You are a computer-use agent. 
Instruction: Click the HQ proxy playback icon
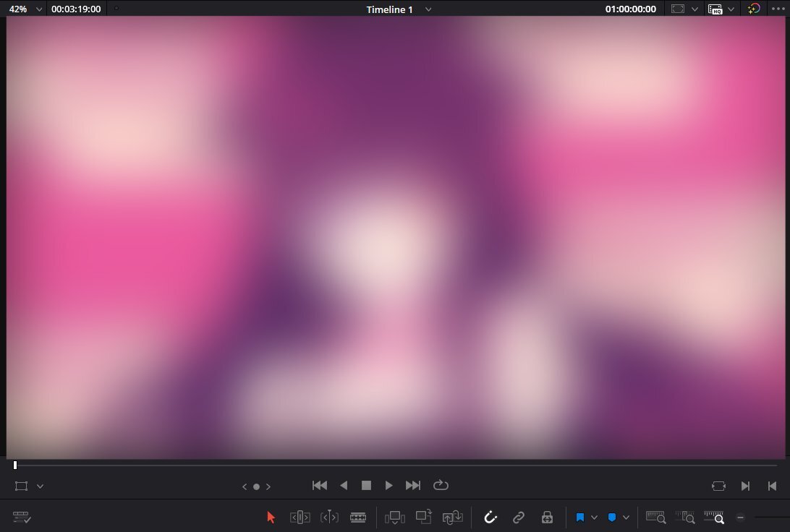click(x=715, y=9)
